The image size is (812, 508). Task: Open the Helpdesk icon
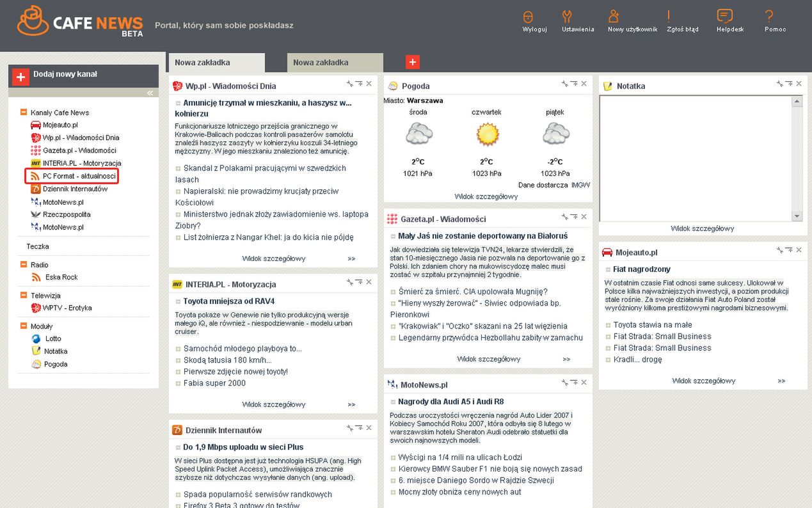[724, 17]
